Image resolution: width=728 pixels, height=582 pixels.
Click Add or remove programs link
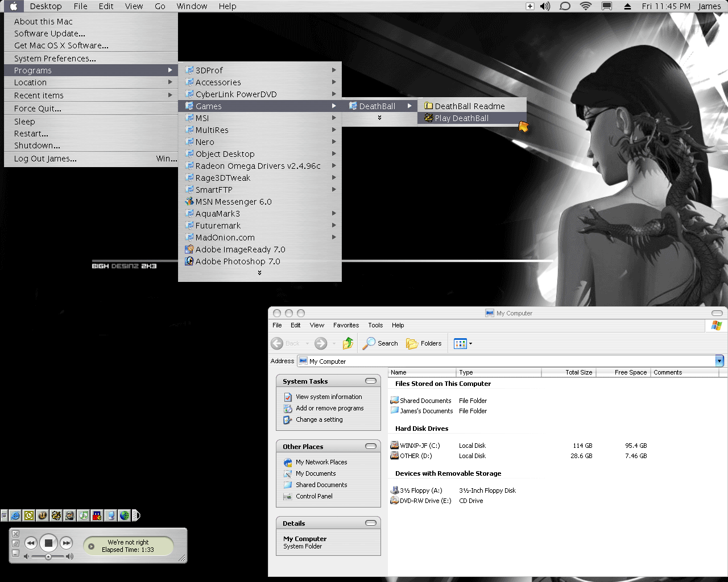point(330,408)
